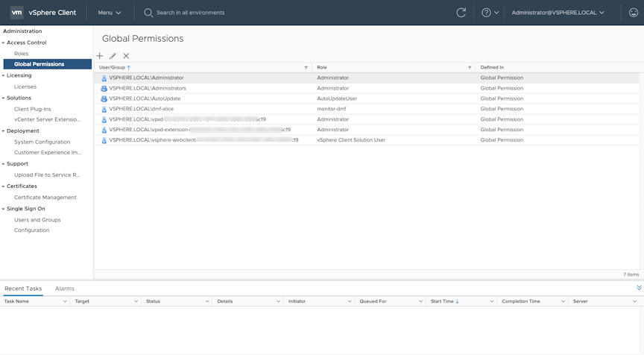Open the Menu dropdown
644x355 pixels.
pyautogui.click(x=110, y=13)
